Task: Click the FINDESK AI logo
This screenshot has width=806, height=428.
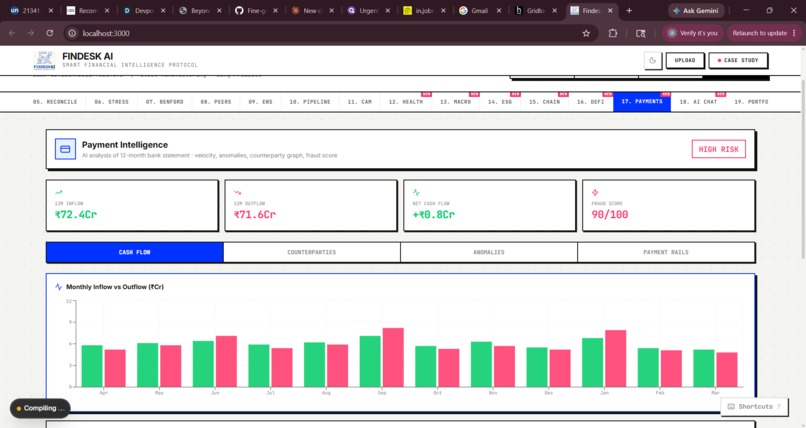Action: (x=44, y=61)
